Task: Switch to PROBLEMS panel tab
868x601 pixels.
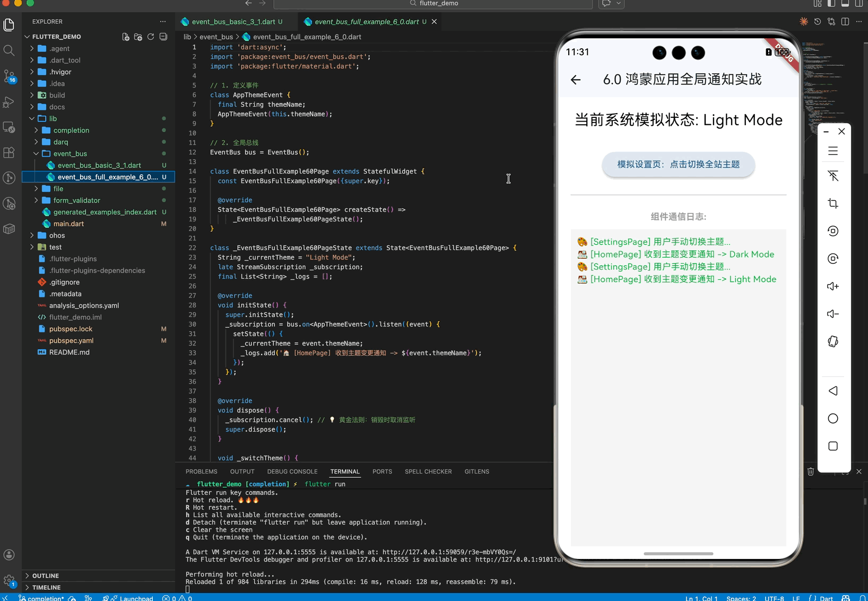Action: pos(202,471)
